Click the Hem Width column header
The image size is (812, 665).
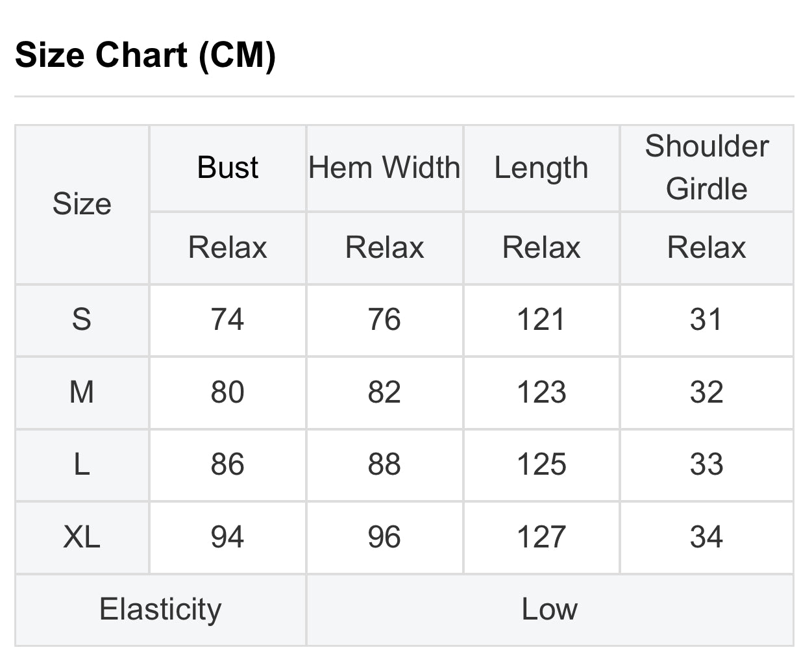384,168
